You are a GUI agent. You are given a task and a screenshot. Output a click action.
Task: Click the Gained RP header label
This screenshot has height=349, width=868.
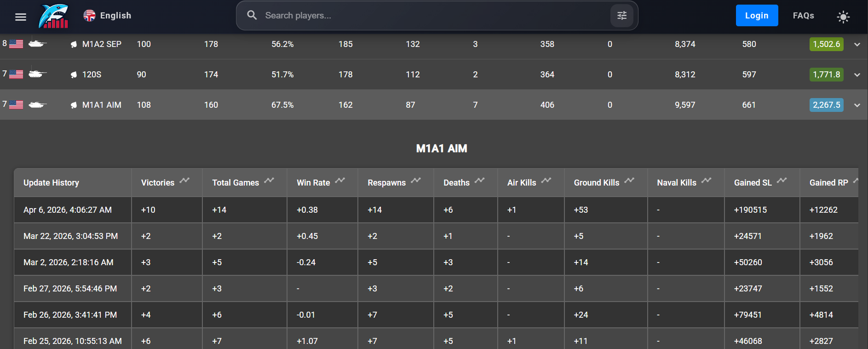pyautogui.click(x=829, y=183)
